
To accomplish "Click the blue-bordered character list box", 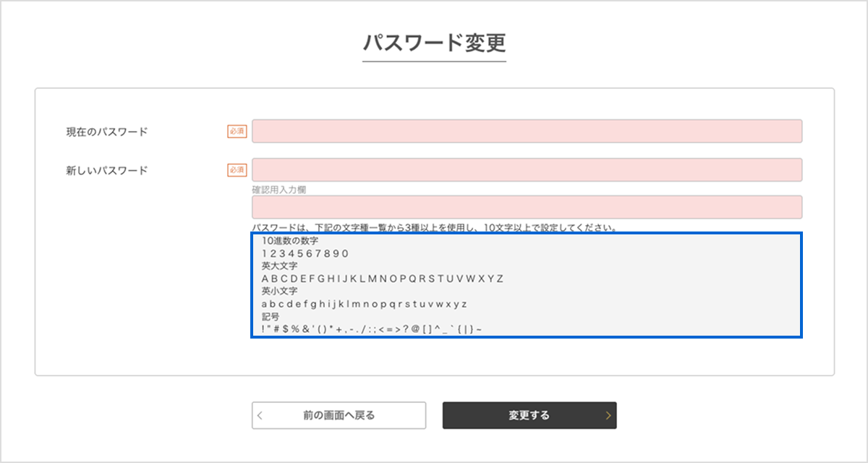I will click(526, 284).
